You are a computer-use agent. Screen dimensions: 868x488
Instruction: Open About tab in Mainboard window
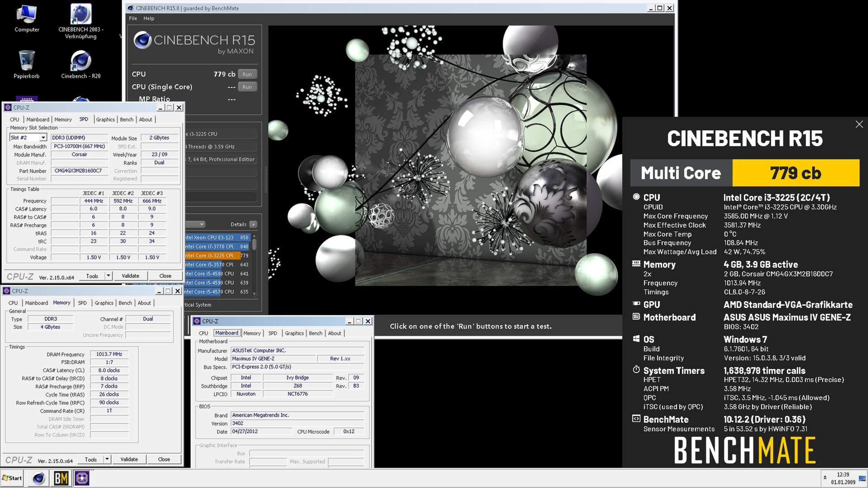[335, 333]
